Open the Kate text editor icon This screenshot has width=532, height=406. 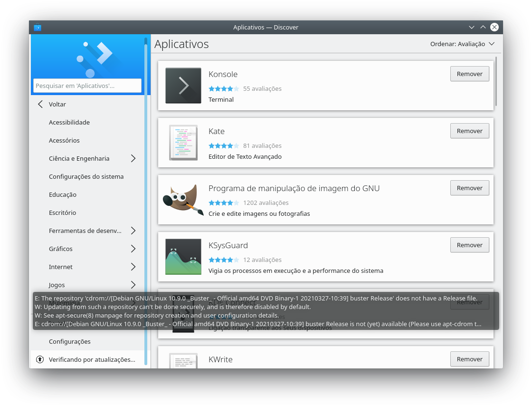[183, 143]
